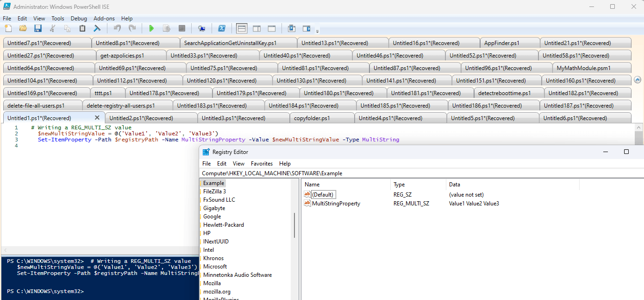The image size is (644, 300).
Task: Click the New script icon
Action: 8,28
